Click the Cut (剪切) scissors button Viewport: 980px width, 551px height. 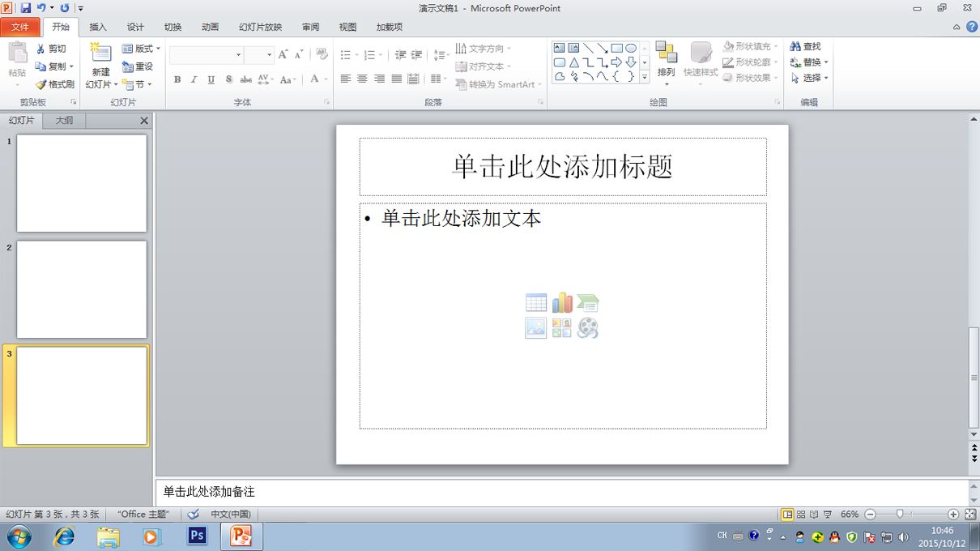coord(52,49)
